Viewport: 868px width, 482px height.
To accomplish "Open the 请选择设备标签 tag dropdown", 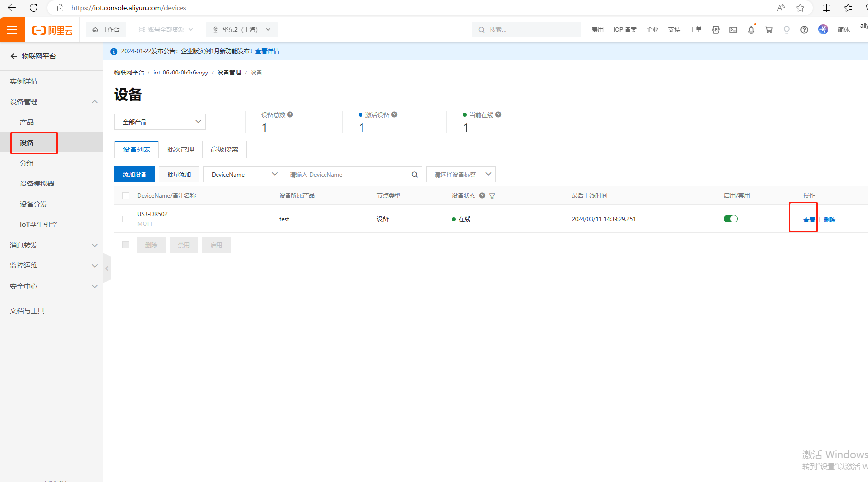I will pyautogui.click(x=461, y=175).
